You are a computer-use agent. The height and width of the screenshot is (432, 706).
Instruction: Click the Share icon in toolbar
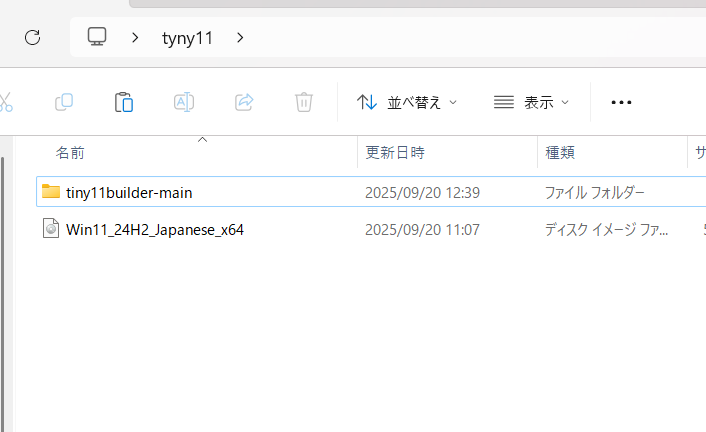[x=244, y=102]
